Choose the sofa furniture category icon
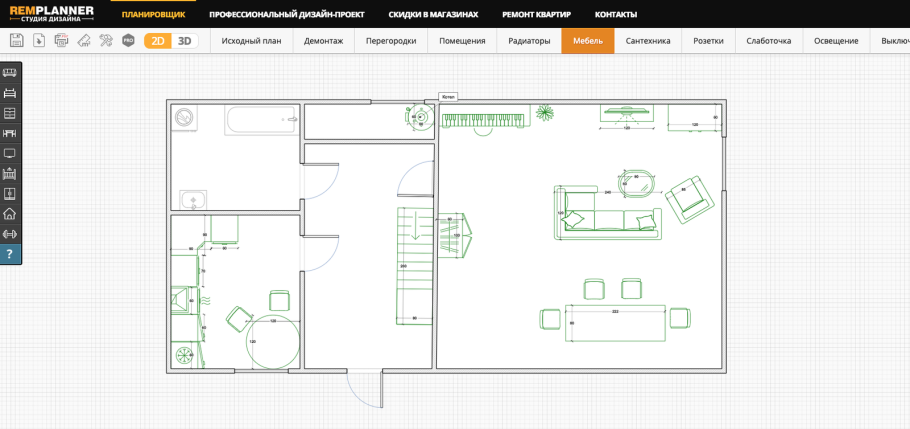The width and height of the screenshot is (910, 429). click(10, 73)
